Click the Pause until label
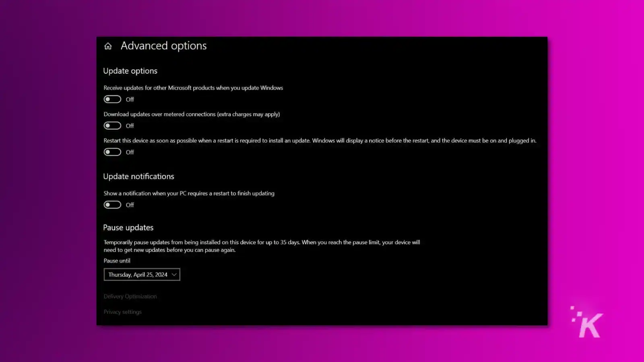Screen dimensions: 644x362 click(117, 261)
